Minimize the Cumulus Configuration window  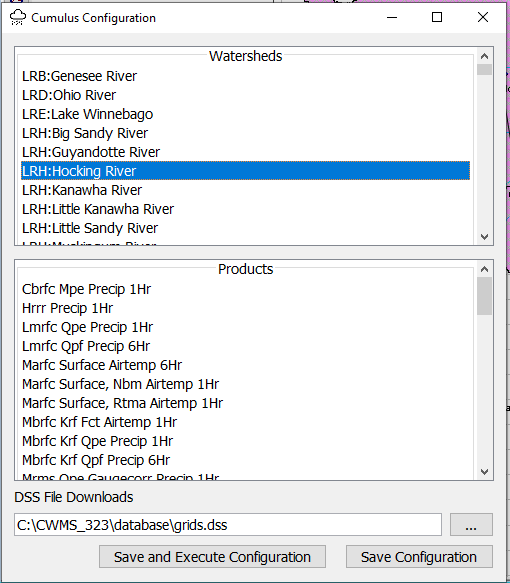392,17
